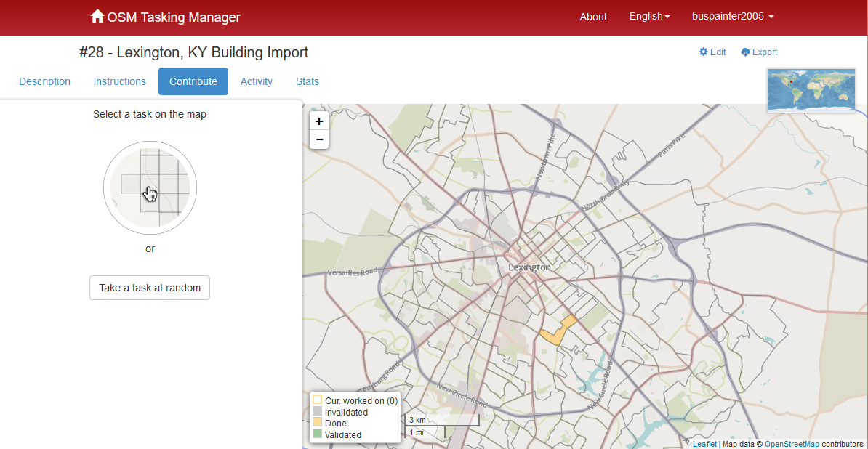Click the Validated legend green swatch
This screenshot has width=868, height=449.
point(317,434)
